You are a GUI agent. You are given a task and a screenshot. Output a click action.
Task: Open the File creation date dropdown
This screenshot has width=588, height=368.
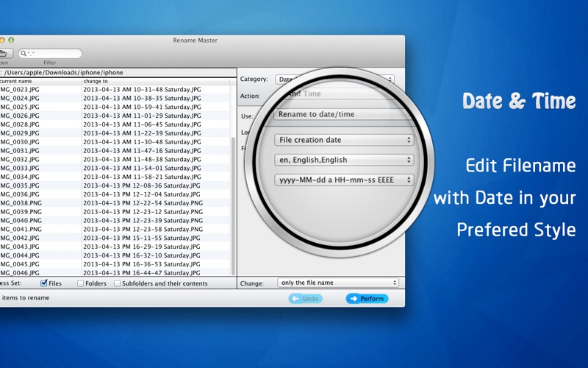(x=344, y=140)
